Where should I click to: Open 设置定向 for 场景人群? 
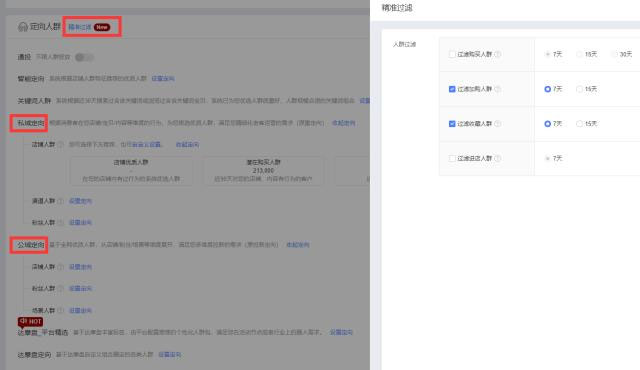point(80,310)
